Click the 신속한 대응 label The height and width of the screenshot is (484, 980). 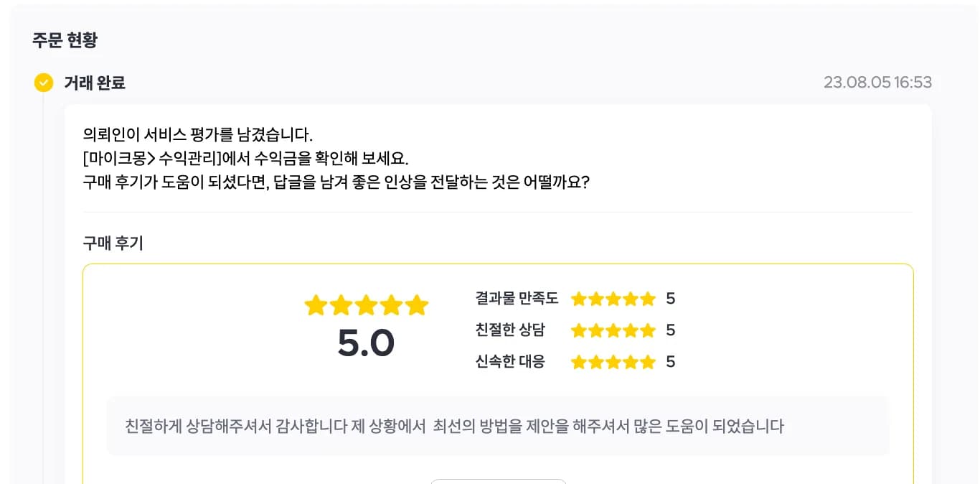(510, 361)
